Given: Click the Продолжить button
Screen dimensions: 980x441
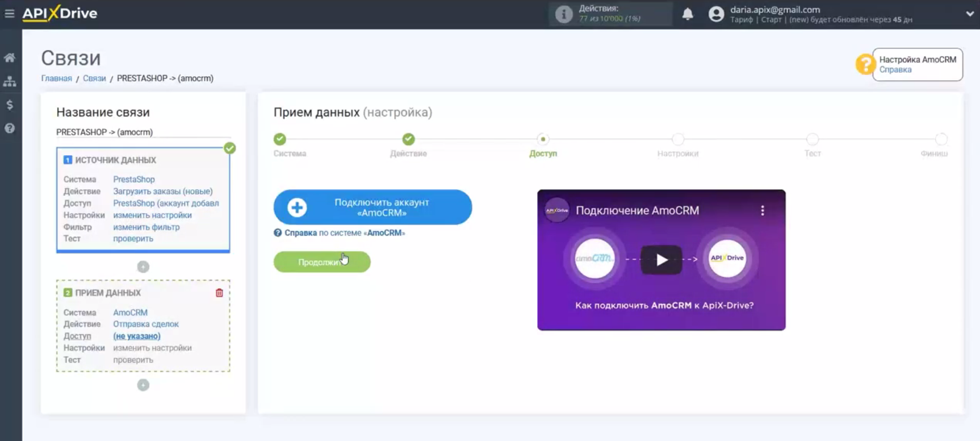Looking at the screenshot, I should [x=322, y=262].
